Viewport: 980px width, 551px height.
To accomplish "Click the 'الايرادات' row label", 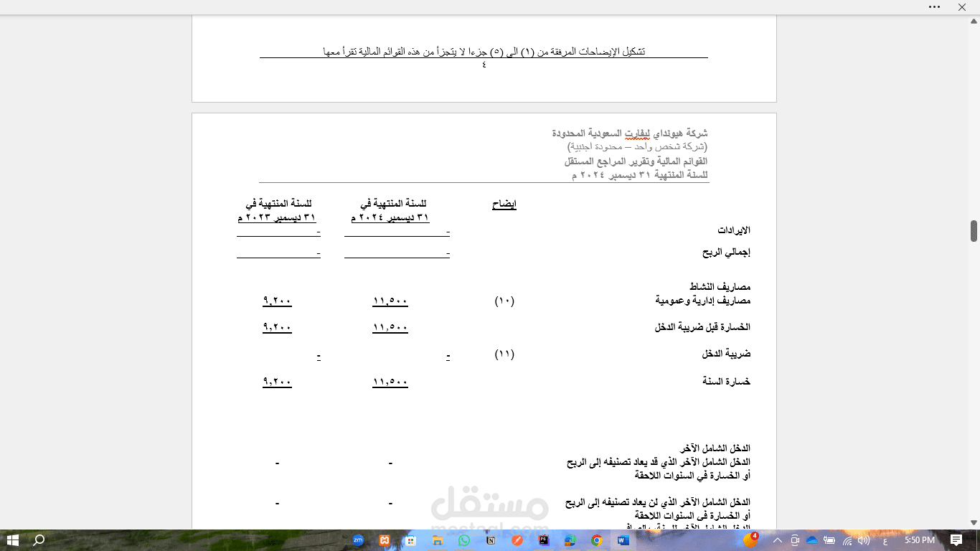I will click(734, 230).
